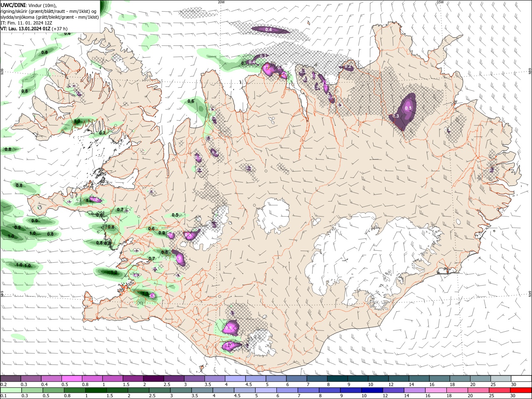Click the '20W' longitude label

pyautogui.click(x=221, y=2)
